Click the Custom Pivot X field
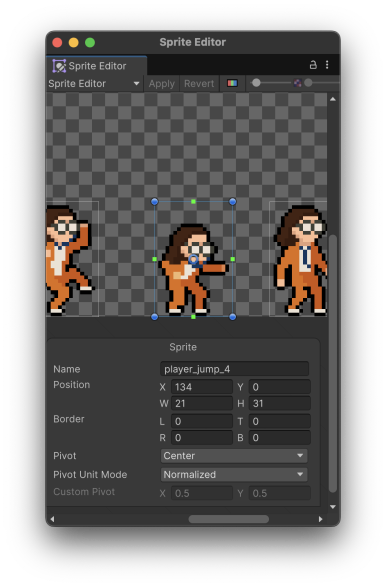This screenshot has width=386, height=587. click(x=202, y=493)
